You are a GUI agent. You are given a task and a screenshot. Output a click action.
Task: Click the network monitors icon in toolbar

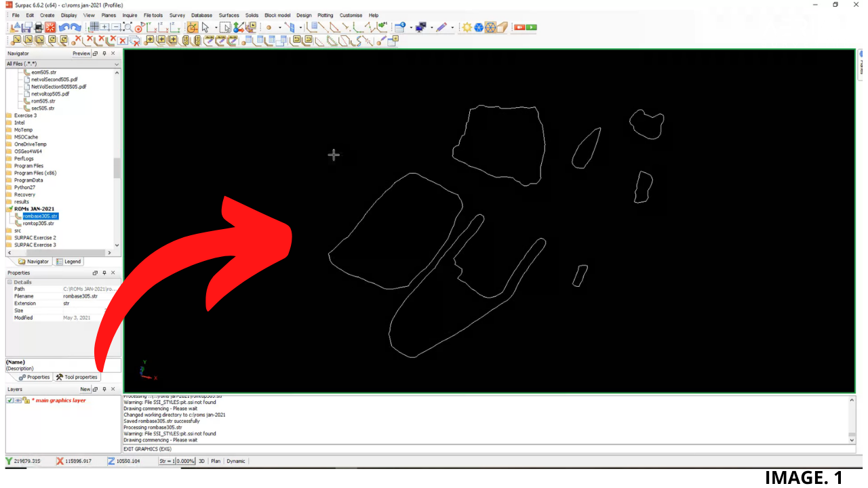click(x=420, y=27)
